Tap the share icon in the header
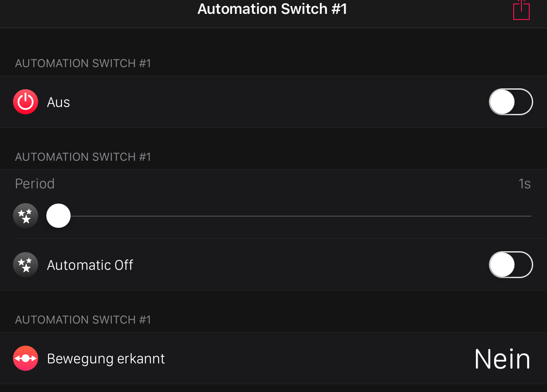This screenshot has height=392, width=547. click(x=521, y=10)
